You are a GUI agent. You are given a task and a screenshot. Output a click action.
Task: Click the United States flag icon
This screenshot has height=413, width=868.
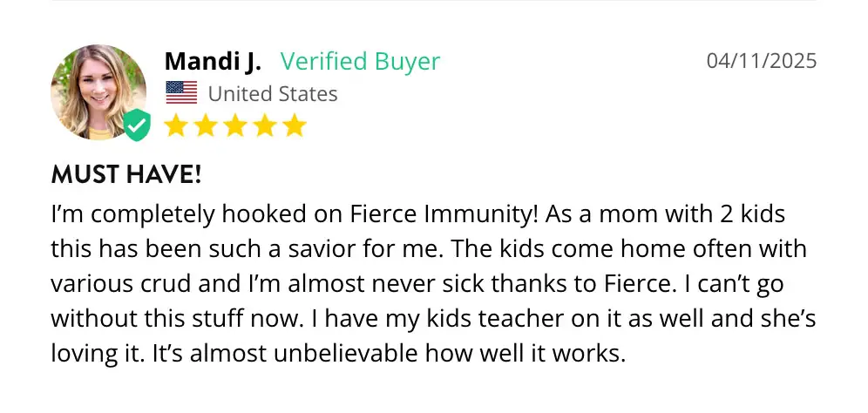click(181, 93)
